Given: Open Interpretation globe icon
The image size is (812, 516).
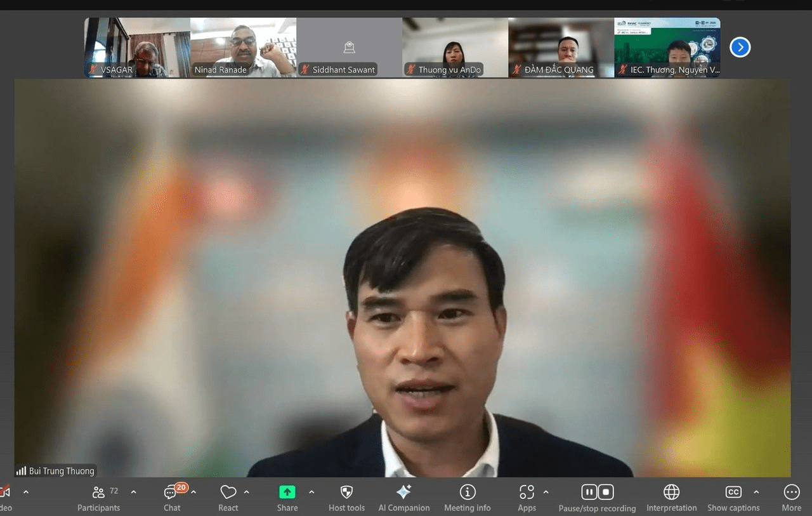Looking at the screenshot, I should tap(671, 493).
